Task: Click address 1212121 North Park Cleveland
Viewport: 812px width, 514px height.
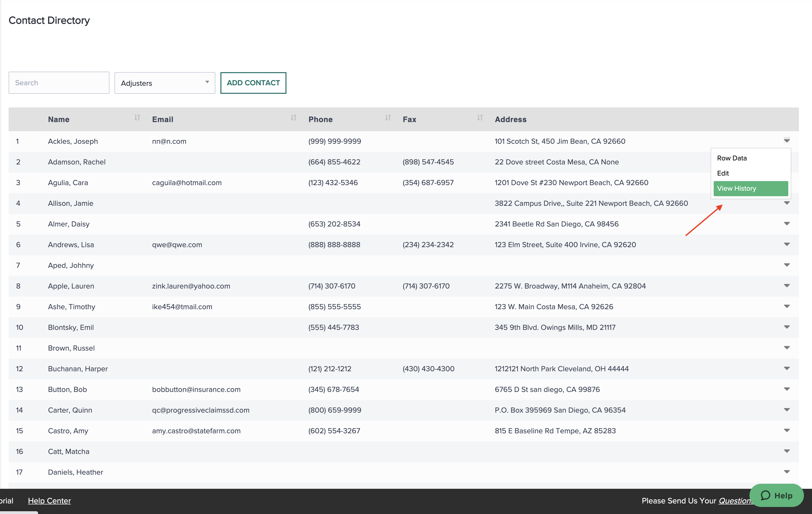Action: 561,369
